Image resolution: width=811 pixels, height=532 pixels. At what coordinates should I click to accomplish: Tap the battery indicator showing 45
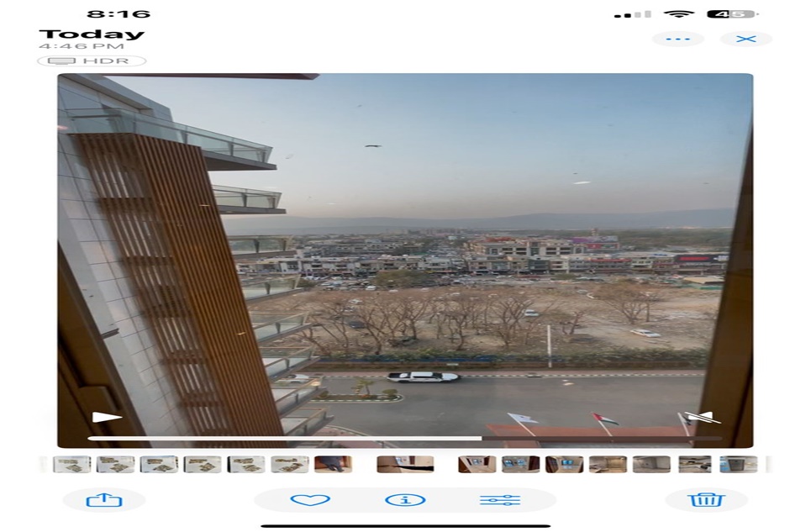[x=732, y=14]
